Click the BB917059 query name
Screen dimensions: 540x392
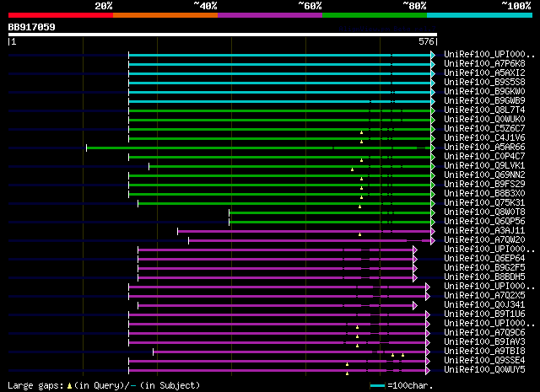pyautogui.click(x=32, y=27)
